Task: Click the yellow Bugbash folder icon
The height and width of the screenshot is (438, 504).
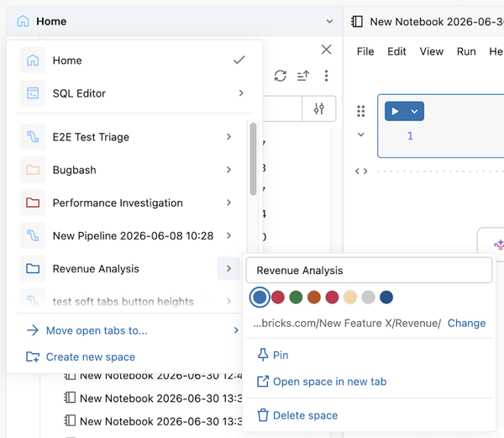Action: pyautogui.click(x=33, y=170)
